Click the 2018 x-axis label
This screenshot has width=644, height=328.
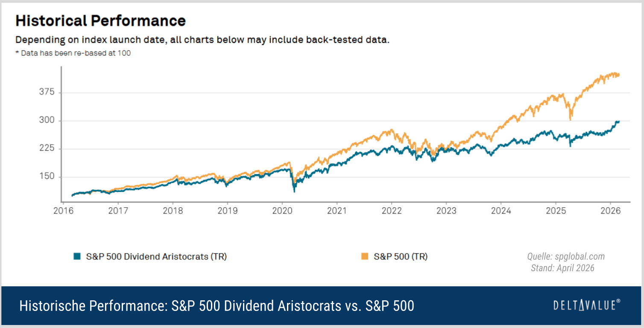coord(173,211)
